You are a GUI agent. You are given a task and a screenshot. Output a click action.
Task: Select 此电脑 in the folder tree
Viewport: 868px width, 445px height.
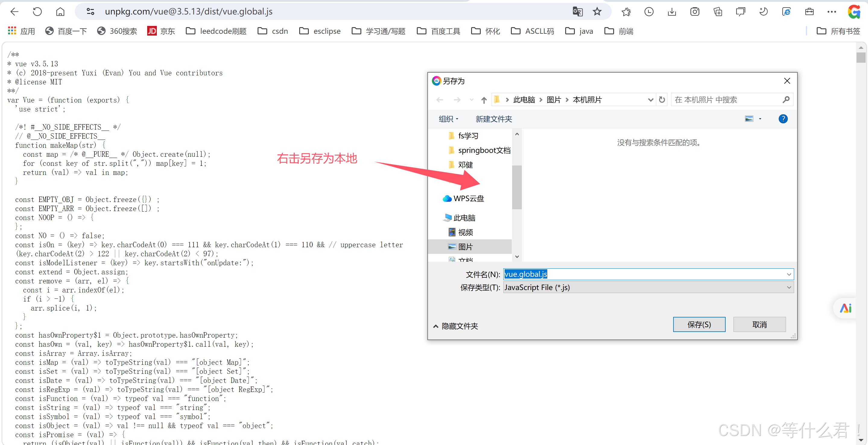coord(464,218)
